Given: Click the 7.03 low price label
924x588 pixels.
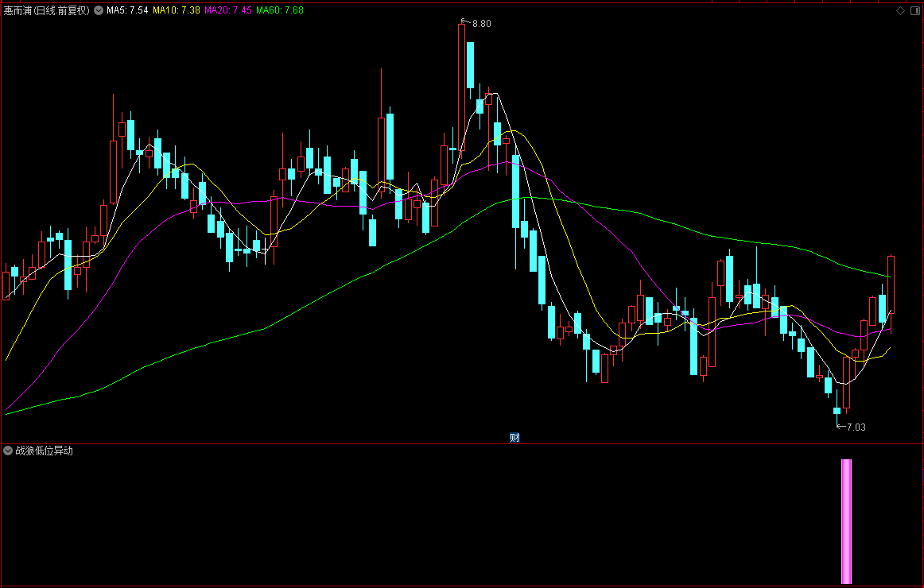Looking at the screenshot, I should click(x=856, y=427).
